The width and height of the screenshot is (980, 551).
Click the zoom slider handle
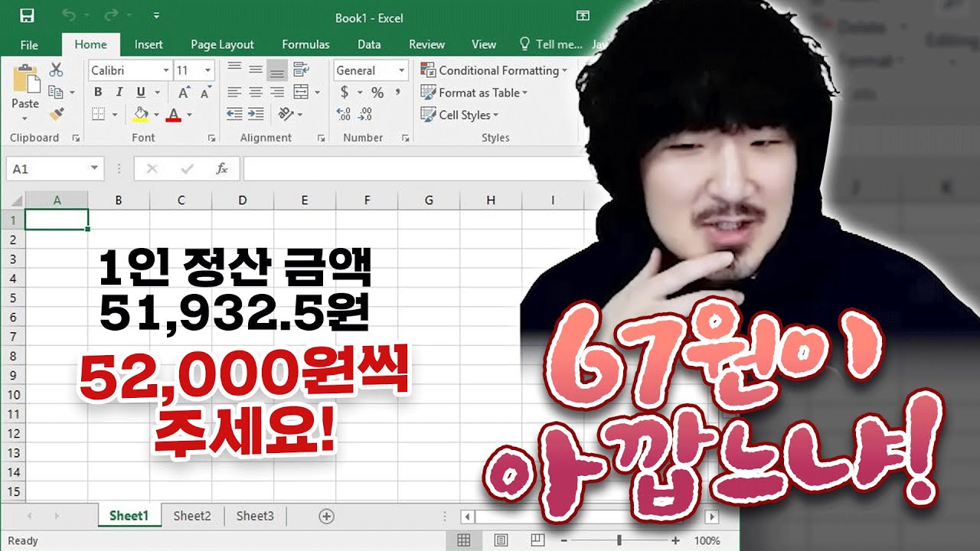coord(619,540)
